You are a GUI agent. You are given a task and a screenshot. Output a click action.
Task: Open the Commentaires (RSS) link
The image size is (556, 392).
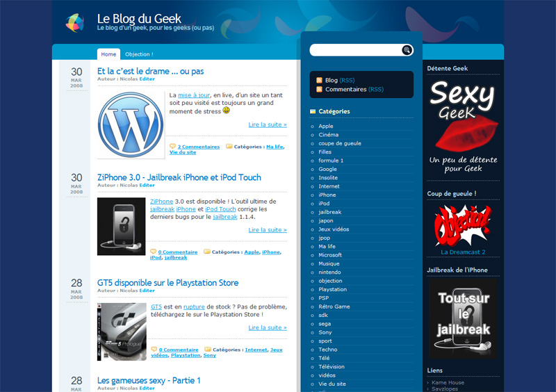tap(354, 90)
